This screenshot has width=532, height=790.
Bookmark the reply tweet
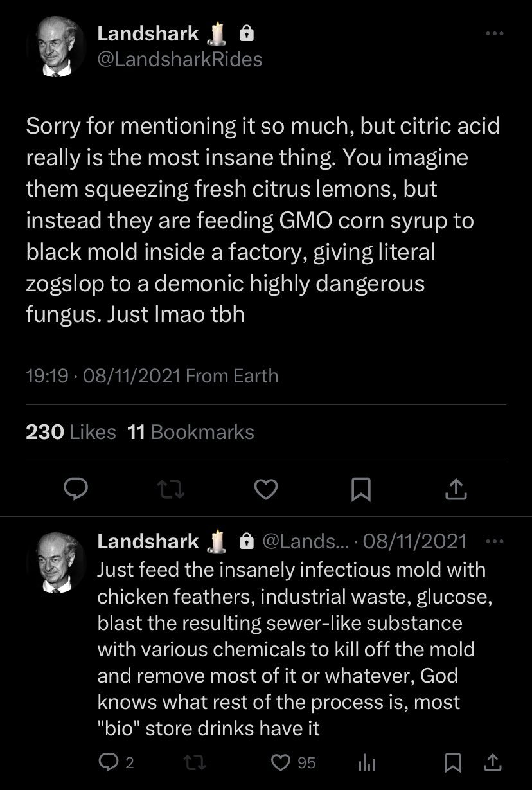(453, 762)
